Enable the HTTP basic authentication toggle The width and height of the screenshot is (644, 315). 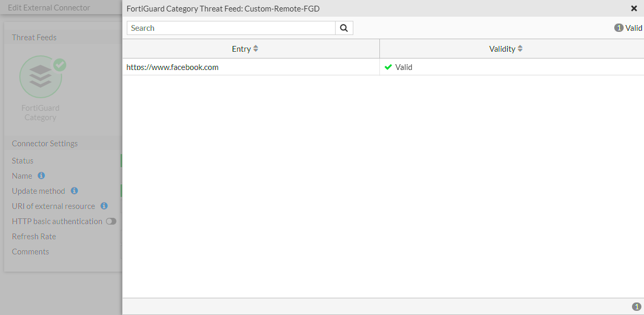[111, 221]
